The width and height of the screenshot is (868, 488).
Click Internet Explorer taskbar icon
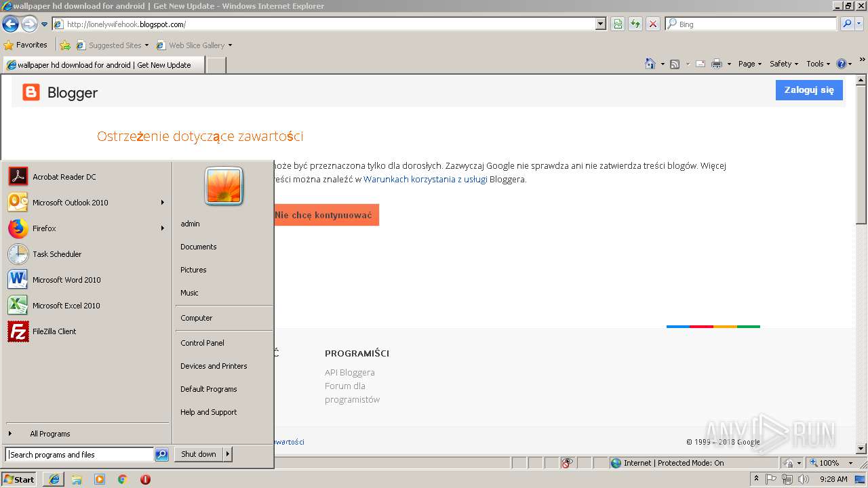54,479
